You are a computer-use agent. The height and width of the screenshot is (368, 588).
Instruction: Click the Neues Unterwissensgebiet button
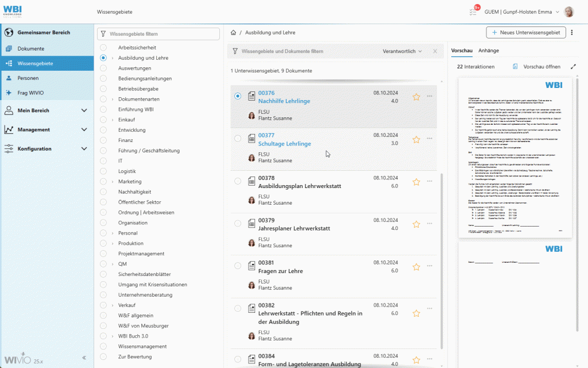coord(525,32)
